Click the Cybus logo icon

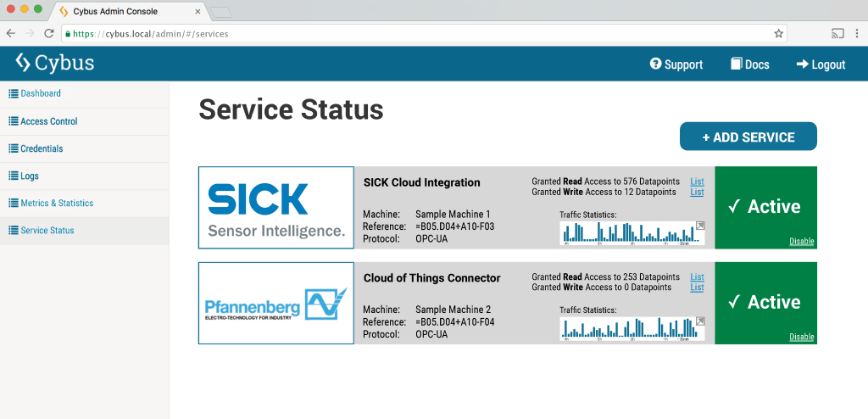click(23, 63)
